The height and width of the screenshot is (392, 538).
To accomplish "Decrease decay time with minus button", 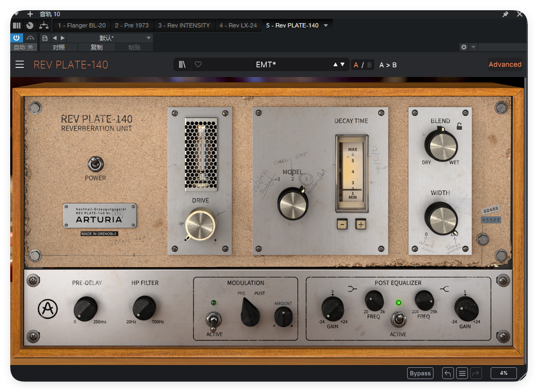I will click(342, 225).
